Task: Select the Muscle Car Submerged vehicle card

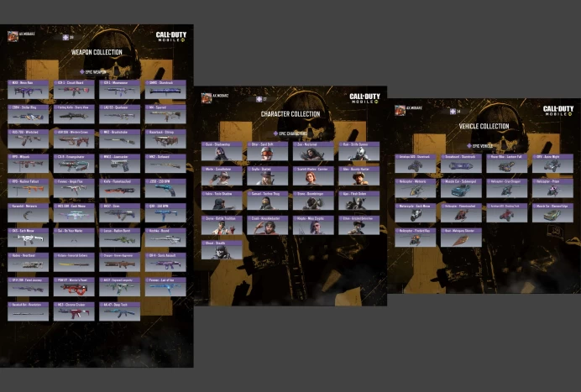Action: [461, 188]
